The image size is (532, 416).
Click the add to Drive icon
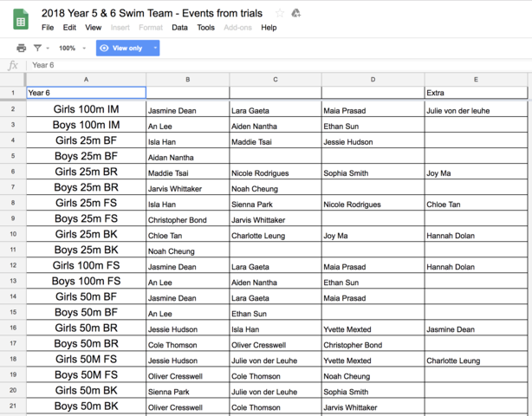[295, 13]
